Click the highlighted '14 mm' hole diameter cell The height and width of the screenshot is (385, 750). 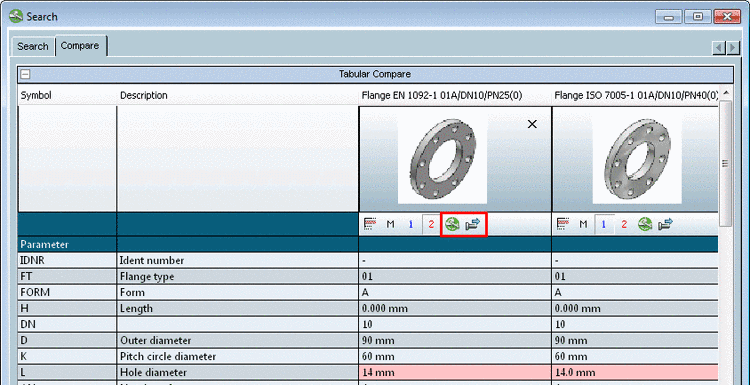[x=455, y=372]
